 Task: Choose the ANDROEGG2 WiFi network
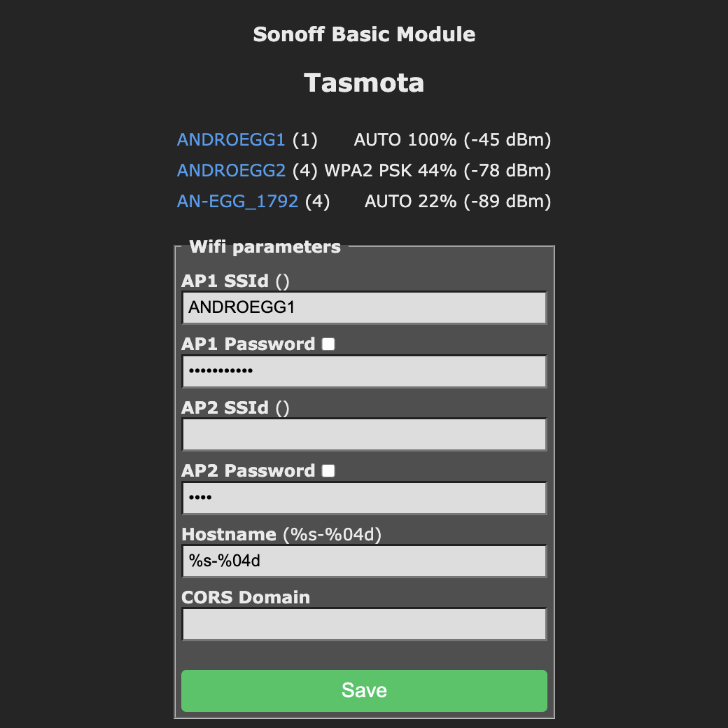tap(231, 171)
